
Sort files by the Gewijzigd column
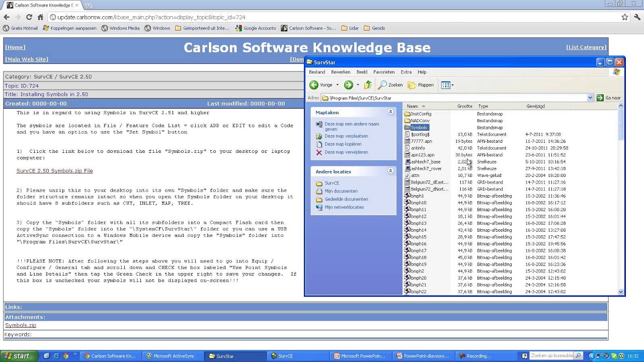(547, 106)
